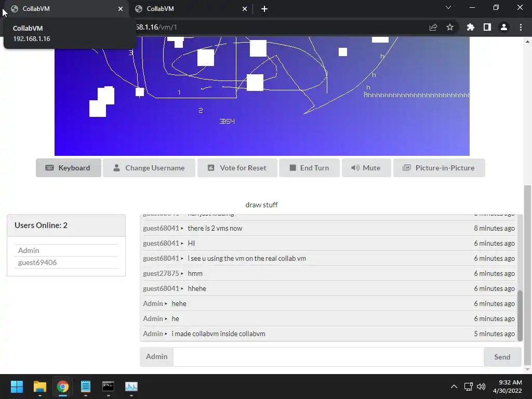Open network status tray icon
The image size is (532, 399).
pos(469,387)
